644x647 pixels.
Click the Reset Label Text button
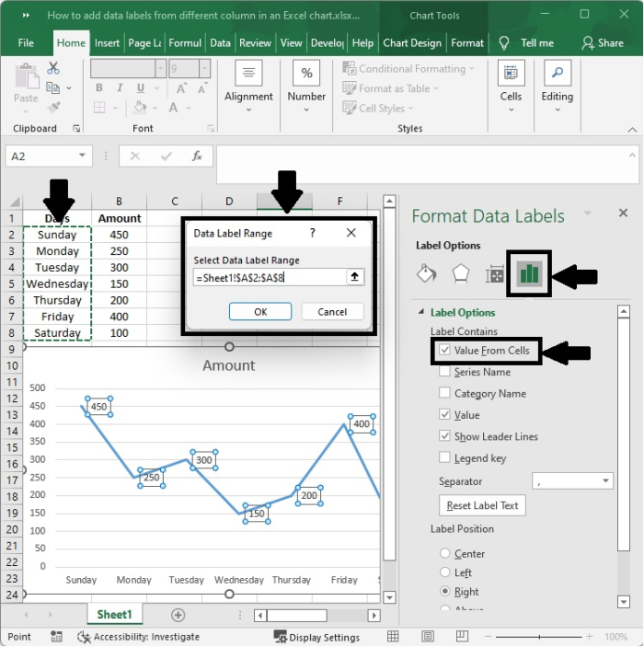[x=482, y=505]
